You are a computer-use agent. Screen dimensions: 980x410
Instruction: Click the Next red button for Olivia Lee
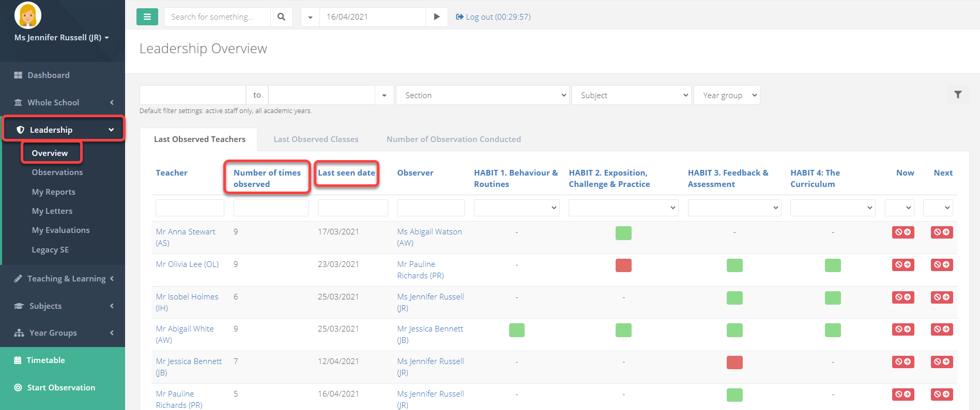942,265
